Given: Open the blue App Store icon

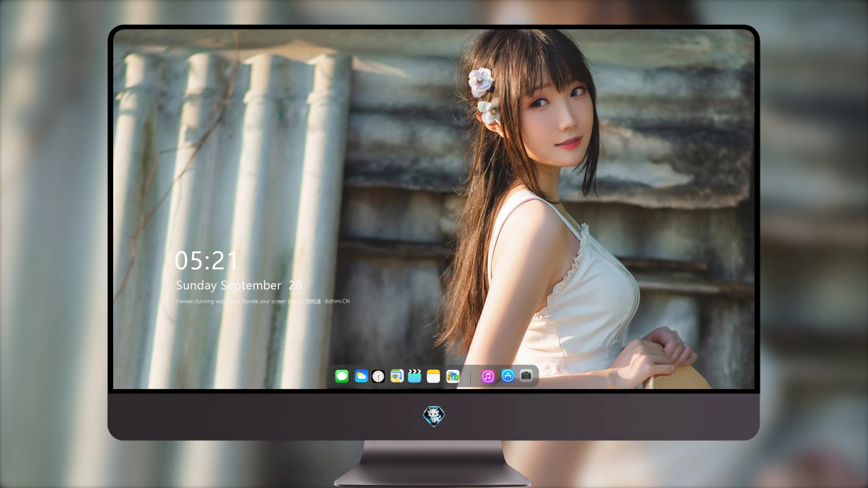Looking at the screenshot, I should pos(508,375).
